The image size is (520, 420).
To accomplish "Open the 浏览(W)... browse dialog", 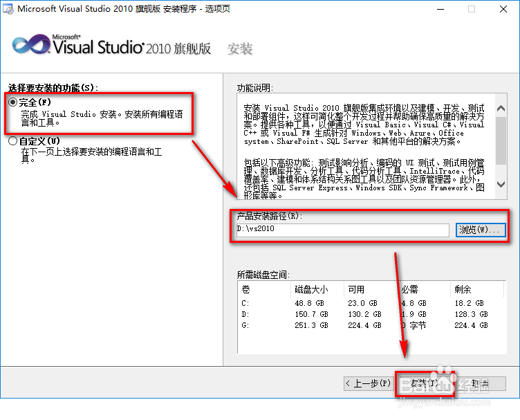I will click(x=480, y=230).
